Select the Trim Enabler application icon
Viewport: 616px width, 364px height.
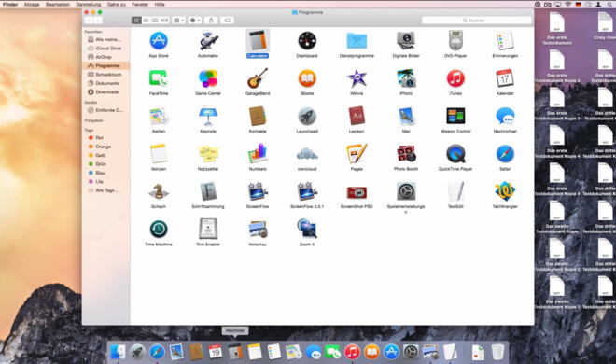[208, 230]
